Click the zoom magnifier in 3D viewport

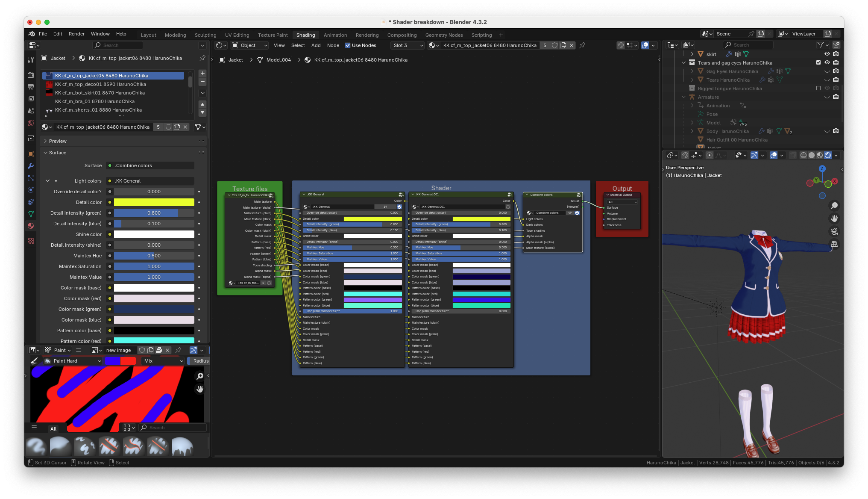point(834,206)
